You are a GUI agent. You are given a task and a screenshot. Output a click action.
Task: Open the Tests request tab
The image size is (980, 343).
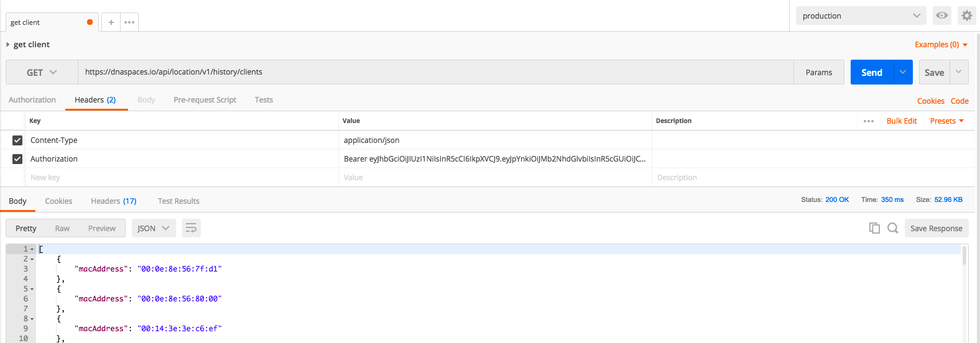coord(264,100)
